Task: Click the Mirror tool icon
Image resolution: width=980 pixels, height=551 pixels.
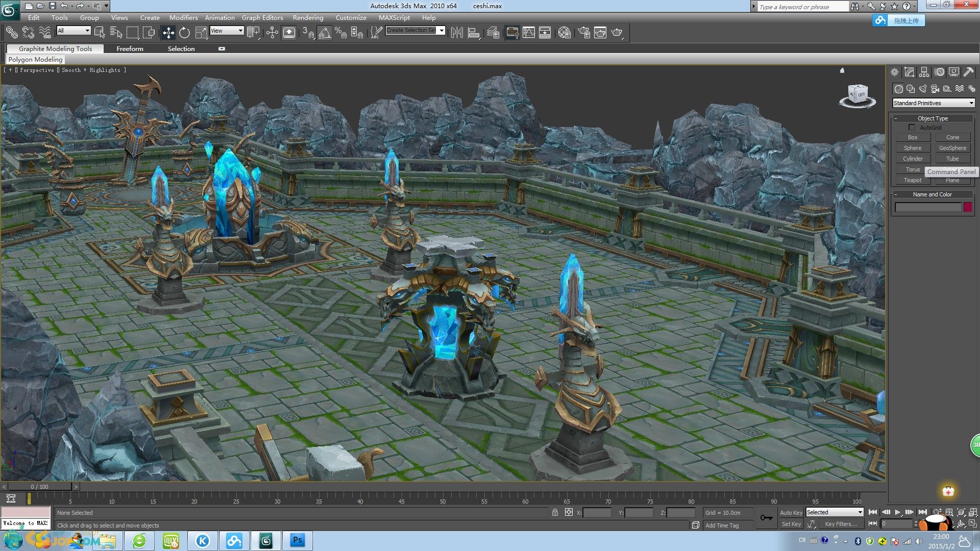Action: point(457,33)
